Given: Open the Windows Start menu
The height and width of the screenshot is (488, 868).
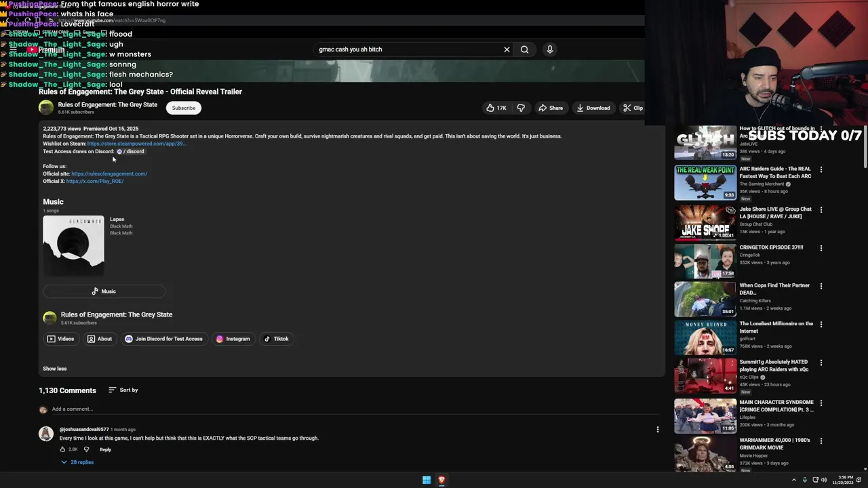Looking at the screenshot, I should click(427, 480).
